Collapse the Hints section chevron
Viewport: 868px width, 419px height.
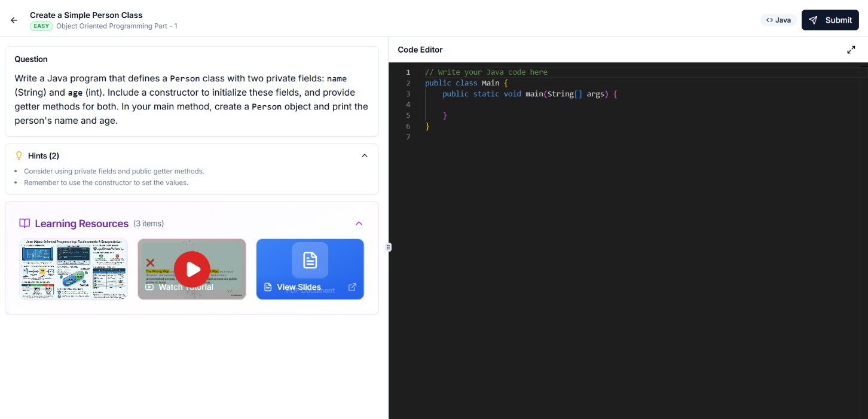365,156
